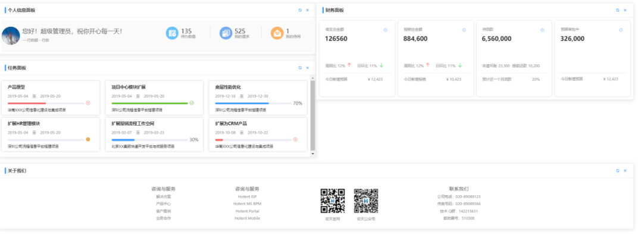Click the 客户案例 footer link

164,211
